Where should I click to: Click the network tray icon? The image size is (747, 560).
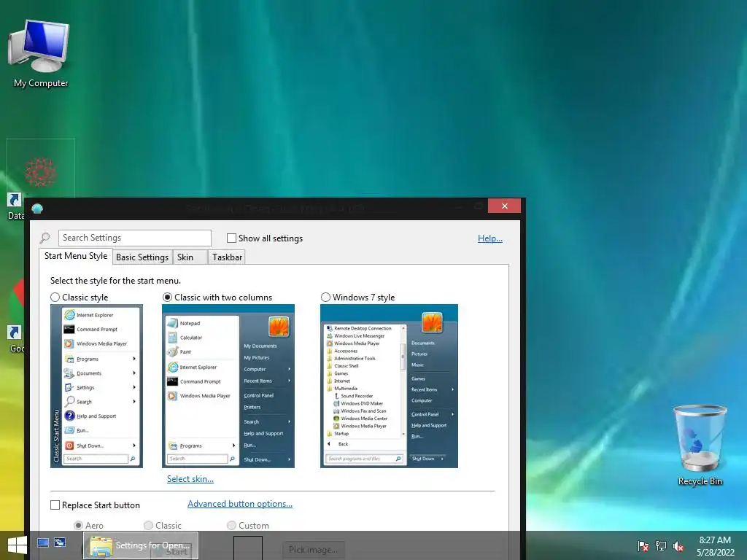coord(661,546)
